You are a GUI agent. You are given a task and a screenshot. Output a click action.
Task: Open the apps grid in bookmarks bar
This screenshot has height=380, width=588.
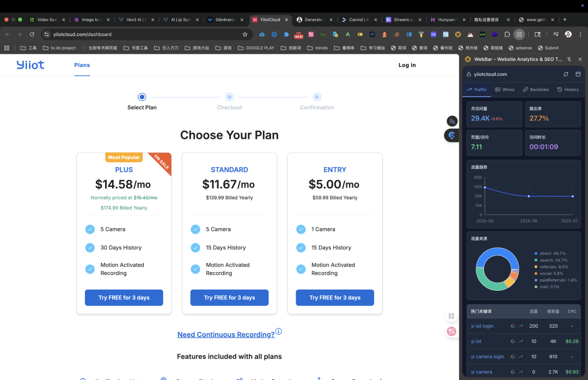[x=7, y=48]
